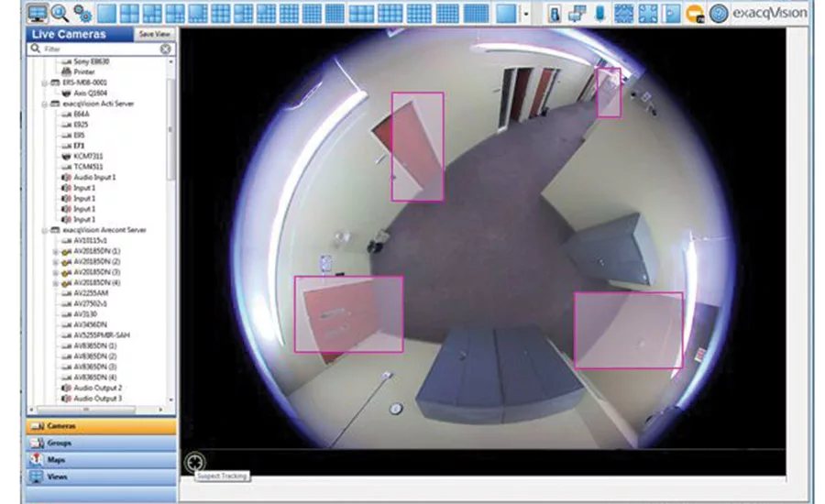Viewport: 825px width, 504px height.
Task: Collapse the ERS-M08-0001 server node
Action: tap(45, 82)
